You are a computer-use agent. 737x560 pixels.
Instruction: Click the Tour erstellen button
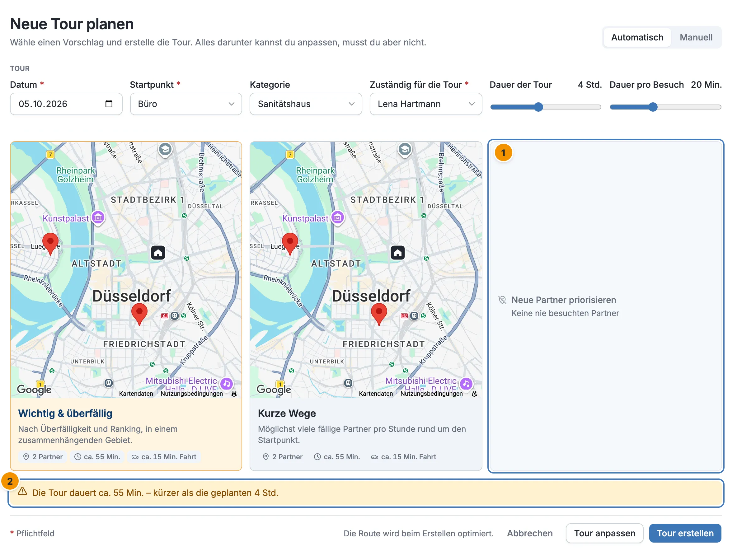(685, 533)
